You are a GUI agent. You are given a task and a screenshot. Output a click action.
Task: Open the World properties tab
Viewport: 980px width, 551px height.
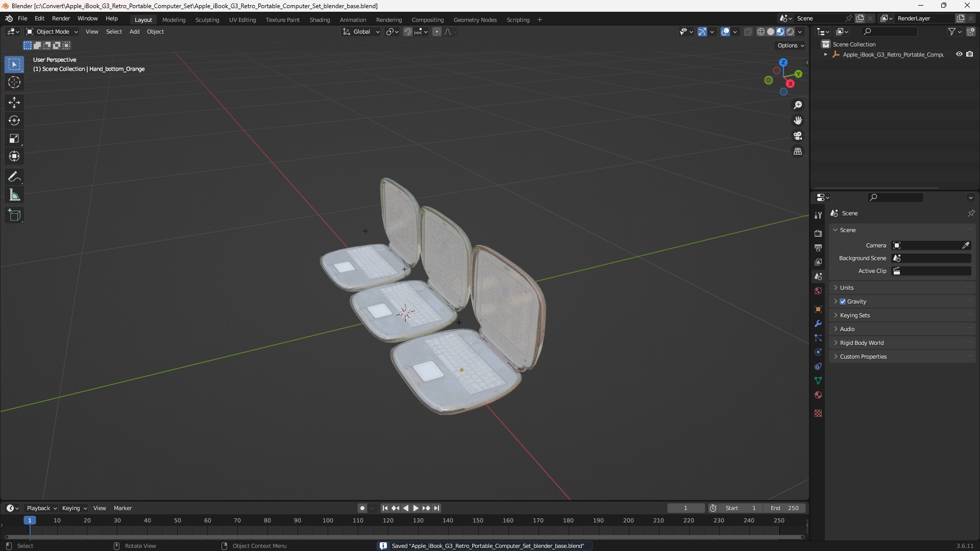[x=818, y=291]
